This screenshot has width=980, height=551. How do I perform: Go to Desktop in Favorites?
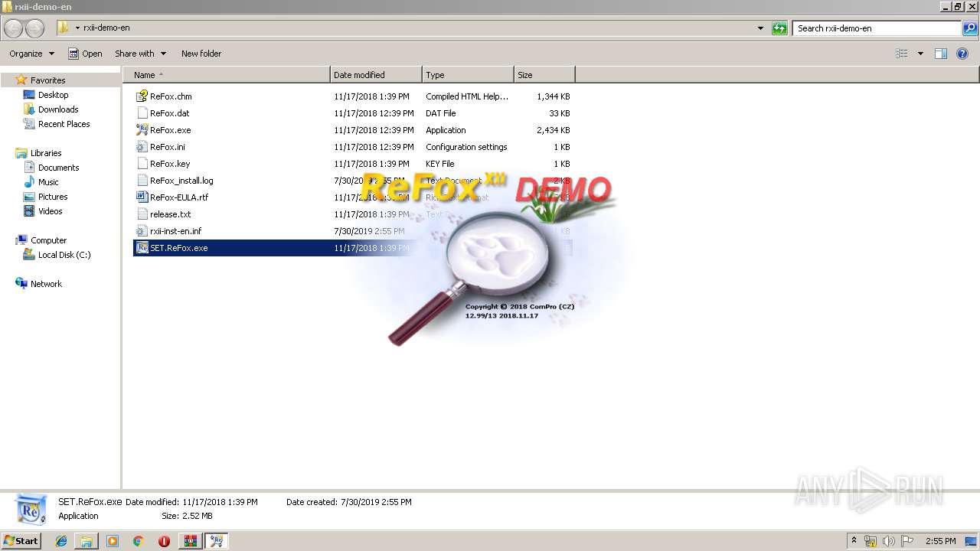pos(53,95)
